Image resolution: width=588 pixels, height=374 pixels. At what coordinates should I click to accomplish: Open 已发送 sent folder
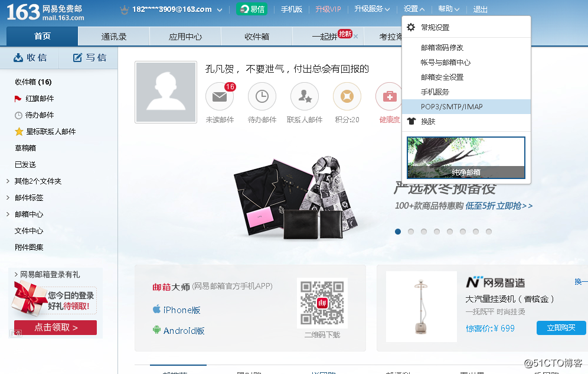coord(25,165)
